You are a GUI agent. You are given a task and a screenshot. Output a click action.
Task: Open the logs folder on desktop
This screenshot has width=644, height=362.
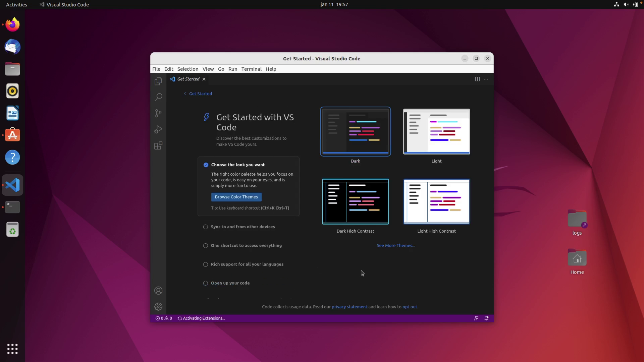[x=577, y=223]
